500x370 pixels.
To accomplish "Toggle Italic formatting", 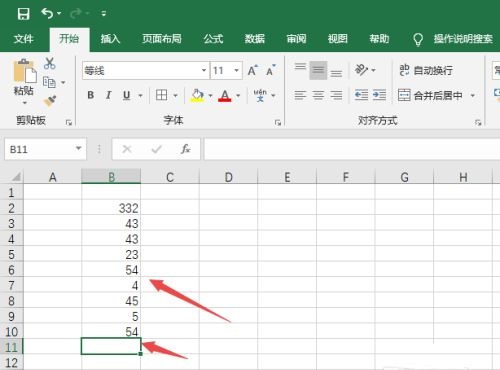I will 108,95.
